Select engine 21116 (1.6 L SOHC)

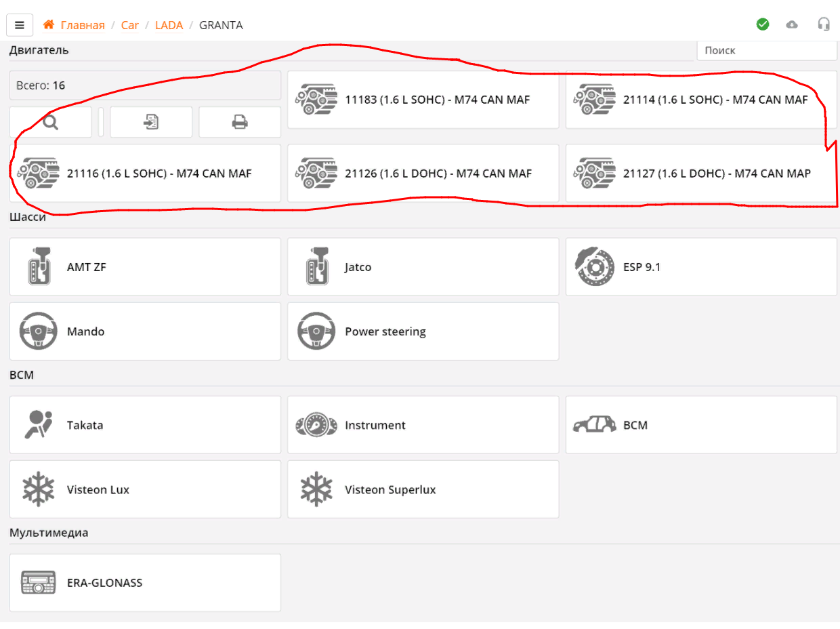[x=145, y=174]
